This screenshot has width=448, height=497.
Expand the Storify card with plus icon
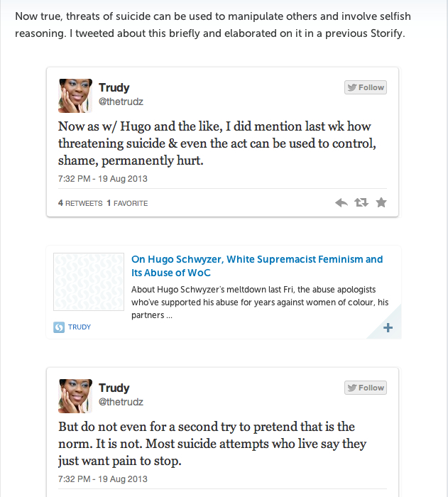click(388, 327)
